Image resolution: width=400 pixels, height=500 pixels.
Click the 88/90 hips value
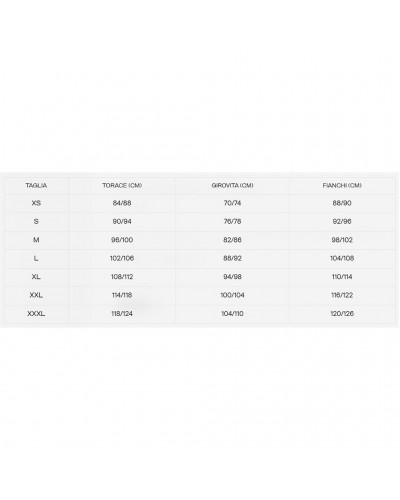pos(342,203)
